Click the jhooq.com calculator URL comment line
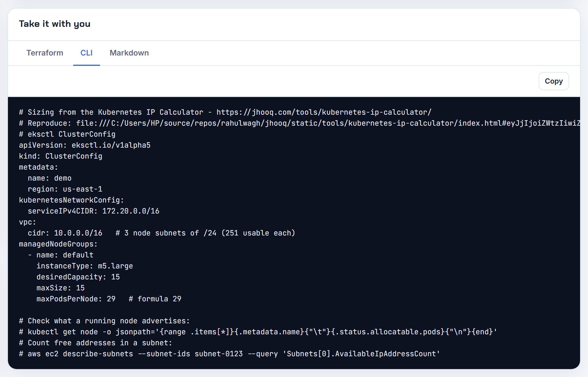Image resolution: width=588 pixels, height=377 pixels. point(225,112)
